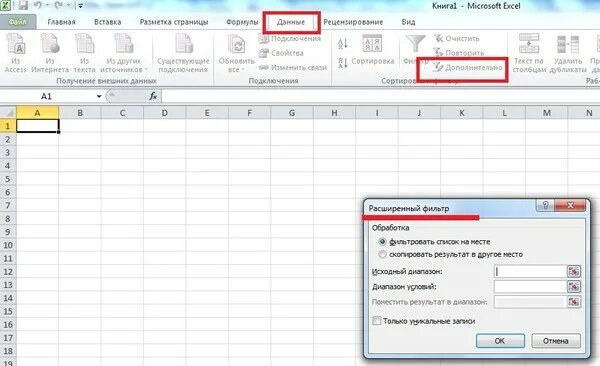Open From Other Sources (Из других источников) menu

point(124,53)
